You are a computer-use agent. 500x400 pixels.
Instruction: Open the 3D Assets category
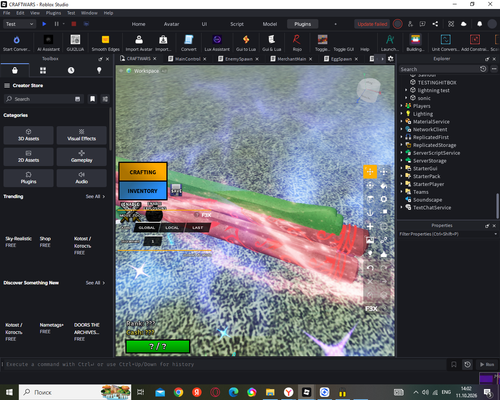tap(28, 135)
